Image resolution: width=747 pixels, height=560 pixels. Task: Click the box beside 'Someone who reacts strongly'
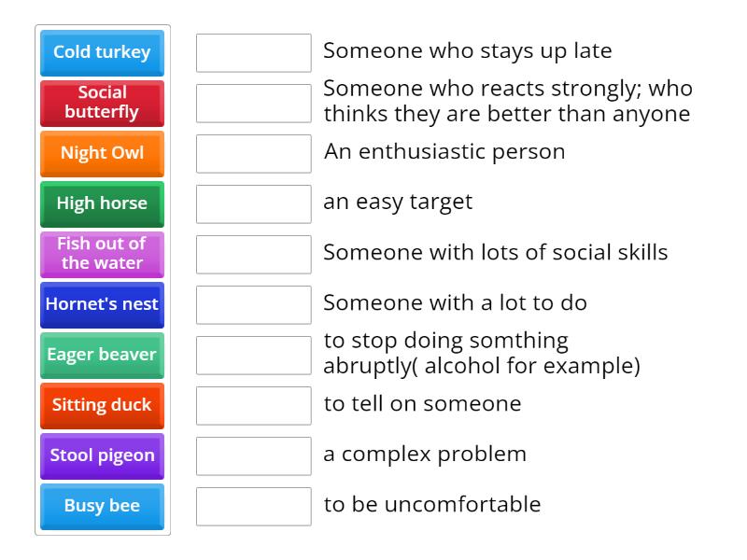tap(253, 104)
